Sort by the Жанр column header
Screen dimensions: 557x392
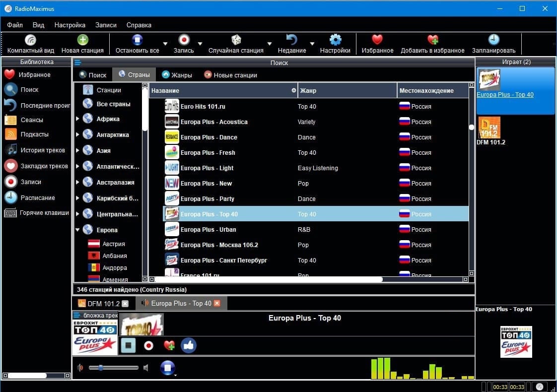(x=347, y=90)
